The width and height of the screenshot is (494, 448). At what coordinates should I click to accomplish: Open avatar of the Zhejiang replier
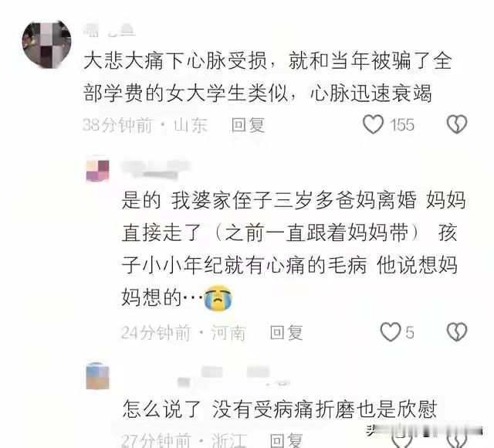tap(98, 376)
